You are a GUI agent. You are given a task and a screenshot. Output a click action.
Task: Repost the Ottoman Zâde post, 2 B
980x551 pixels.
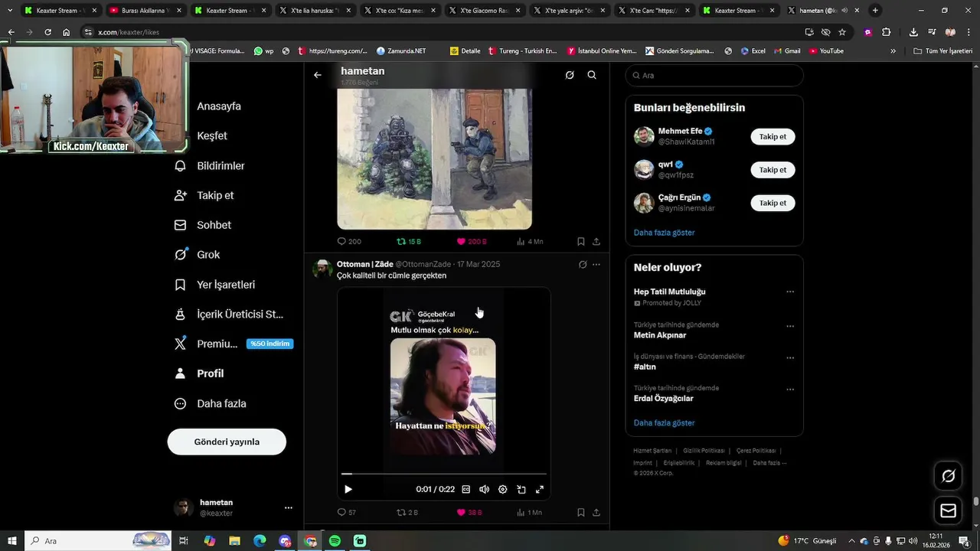tap(407, 512)
